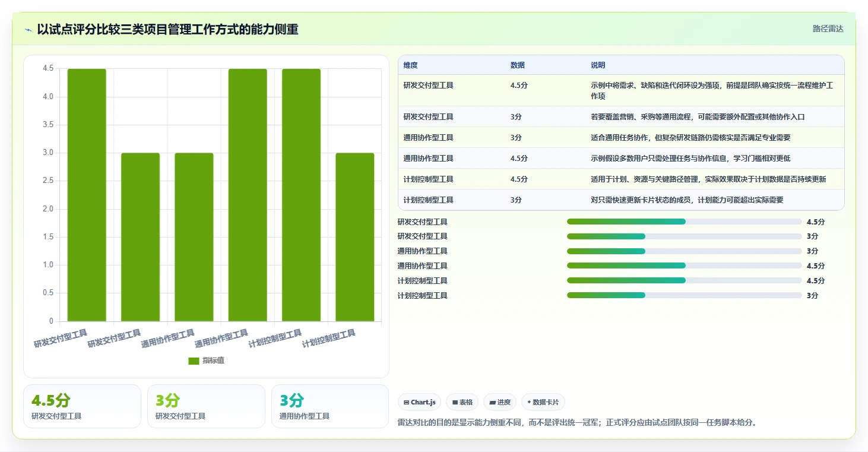Image resolution: width=868 pixels, height=452 pixels.
Task: Select the description starting 示例中将需求、缺陷和迭代闭环
Action: click(712, 90)
